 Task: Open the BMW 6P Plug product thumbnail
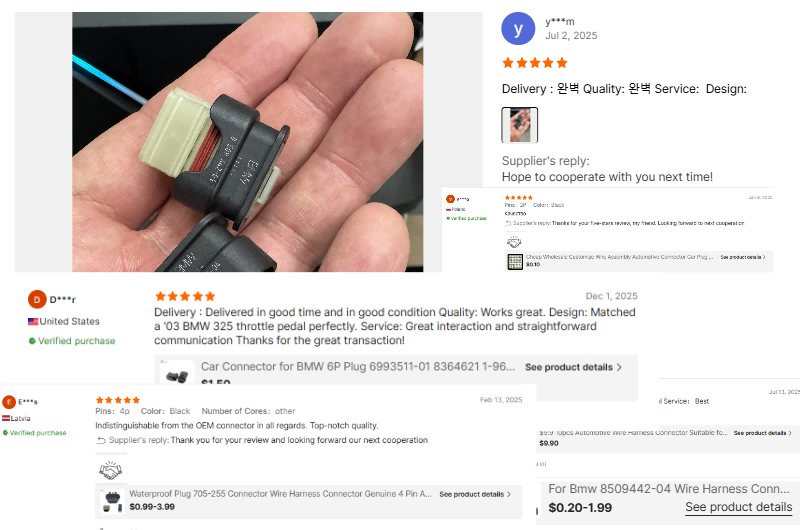pyautogui.click(x=177, y=373)
